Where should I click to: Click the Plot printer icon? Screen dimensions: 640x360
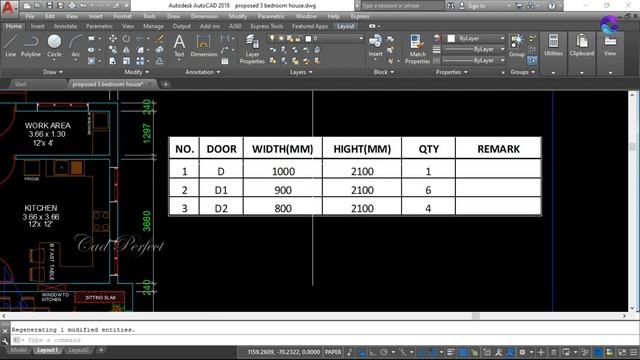point(72,6)
